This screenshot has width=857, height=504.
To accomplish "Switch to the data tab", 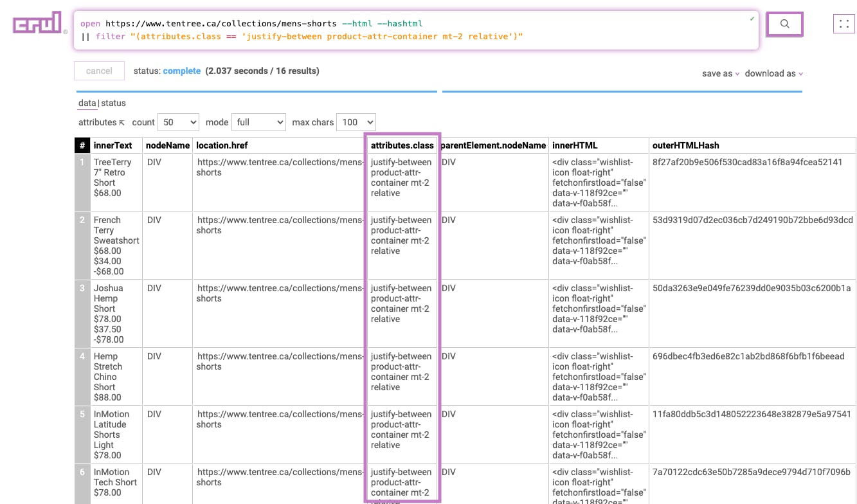I will [x=87, y=103].
